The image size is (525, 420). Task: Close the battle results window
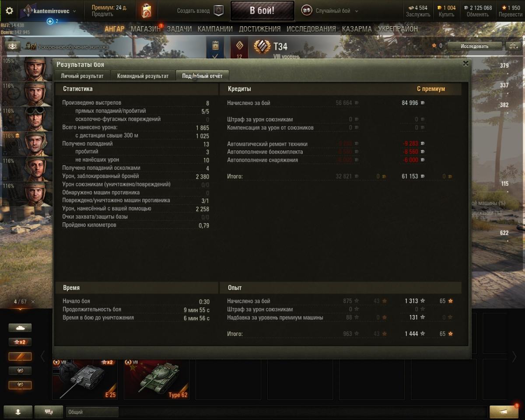(465, 63)
